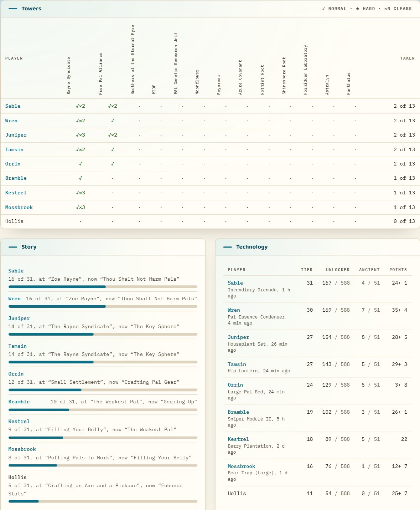Click Sable's Free Pal Alliance ✓×2 cell
The height and width of the screenshot is (510, 420).
(113, 106)
